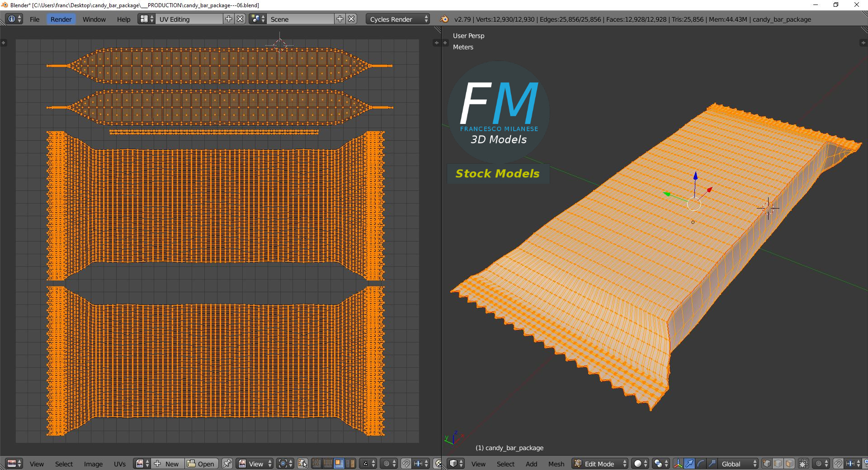This screenshot has width=868, height=470.
Task: Select mesh face select mode
Action: (789, 464)
